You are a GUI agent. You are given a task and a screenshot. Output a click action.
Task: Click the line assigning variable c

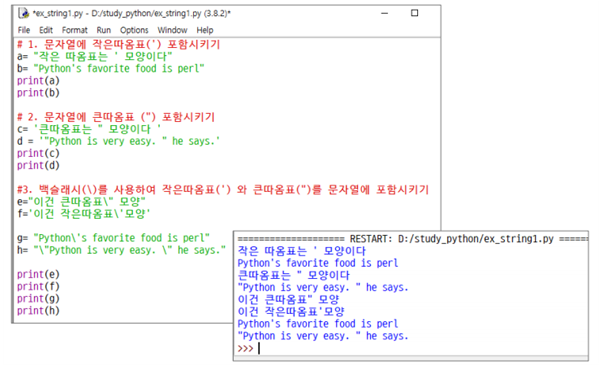click(x=89, y=129)
